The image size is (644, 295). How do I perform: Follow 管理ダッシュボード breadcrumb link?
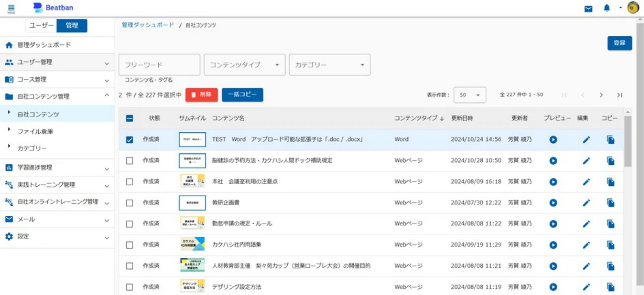pyautogui.click(x=147, y=25)
